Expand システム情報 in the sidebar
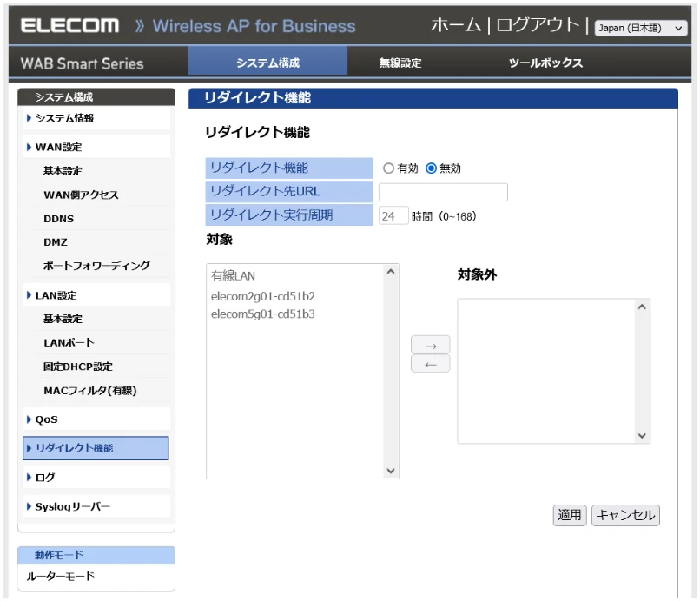Screen dimensions: 700x601 [x=96, y=118]
